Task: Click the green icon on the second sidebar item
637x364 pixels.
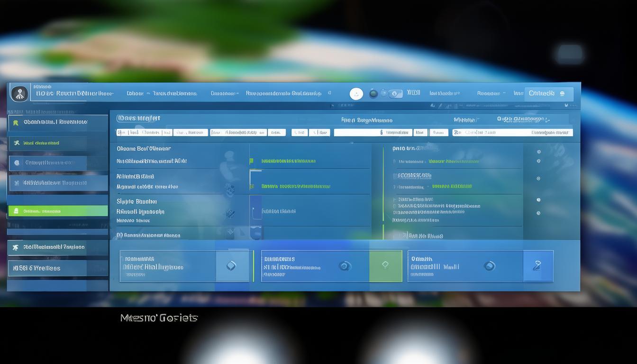Action: pos(17,143)
